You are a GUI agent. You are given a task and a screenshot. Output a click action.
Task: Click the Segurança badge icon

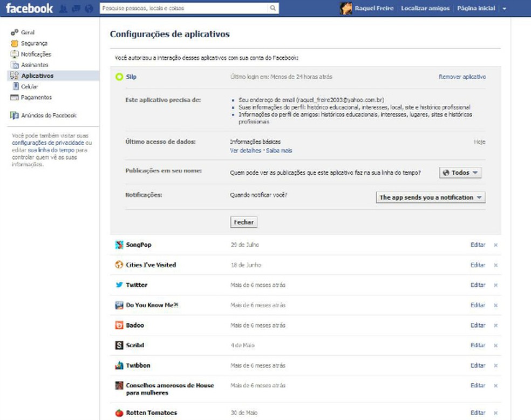point(14,43)
